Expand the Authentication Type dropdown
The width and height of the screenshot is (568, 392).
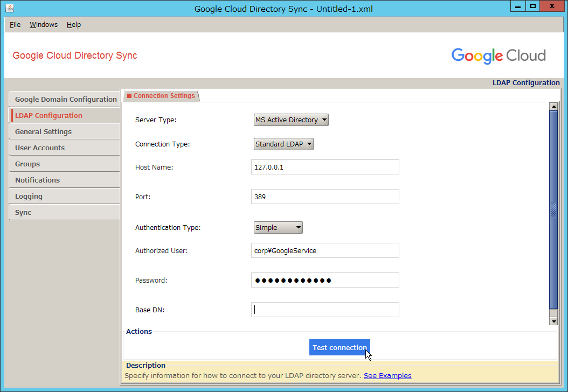pos(278,228)
